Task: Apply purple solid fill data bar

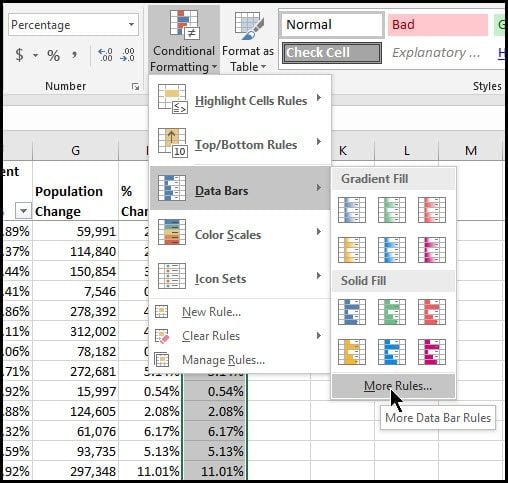Action: point(432,352)
